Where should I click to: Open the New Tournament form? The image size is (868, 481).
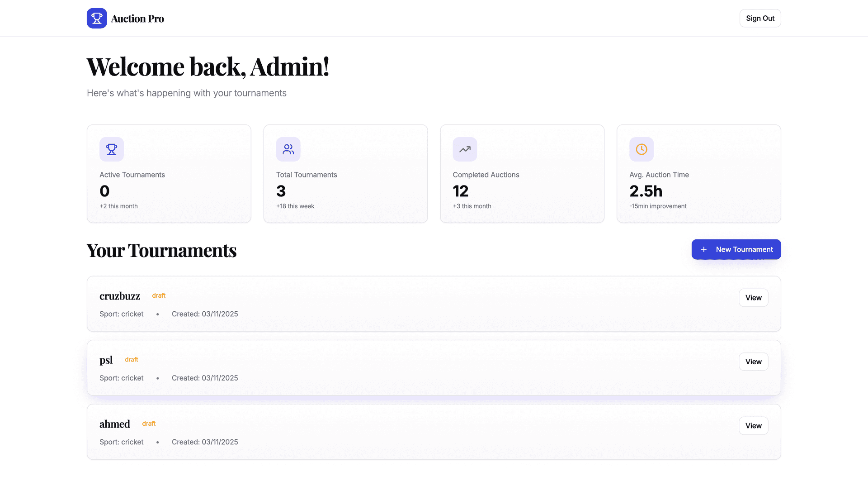tap(736, 249)
